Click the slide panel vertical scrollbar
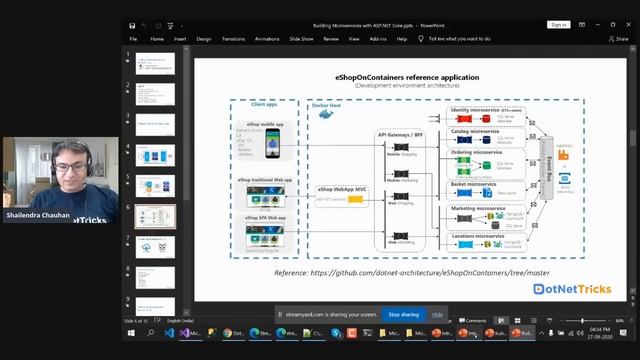The width and height of the screenshot is (640, 360). [186, 181]
